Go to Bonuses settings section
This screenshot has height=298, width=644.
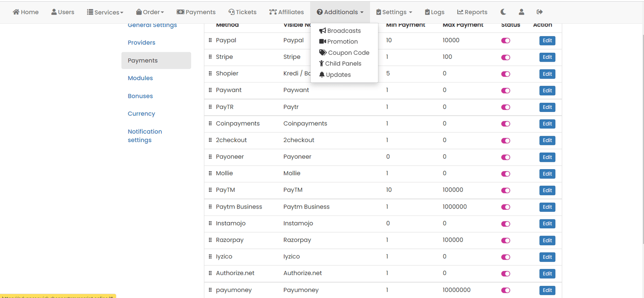tap(140, 96)
